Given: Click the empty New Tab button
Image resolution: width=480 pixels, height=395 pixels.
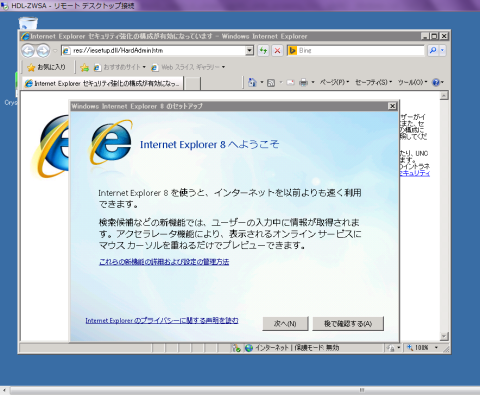Looking at the screenshot, I should (192, 84).
